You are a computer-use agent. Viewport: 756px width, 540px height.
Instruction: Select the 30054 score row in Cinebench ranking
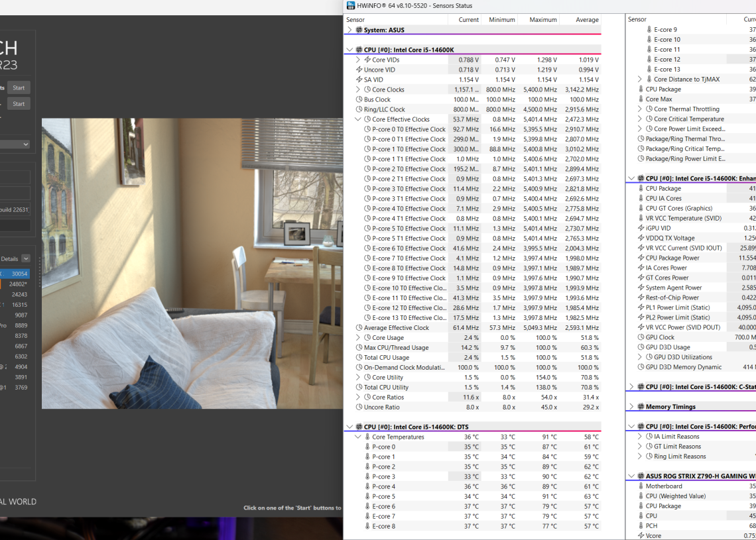pos(15,274)
